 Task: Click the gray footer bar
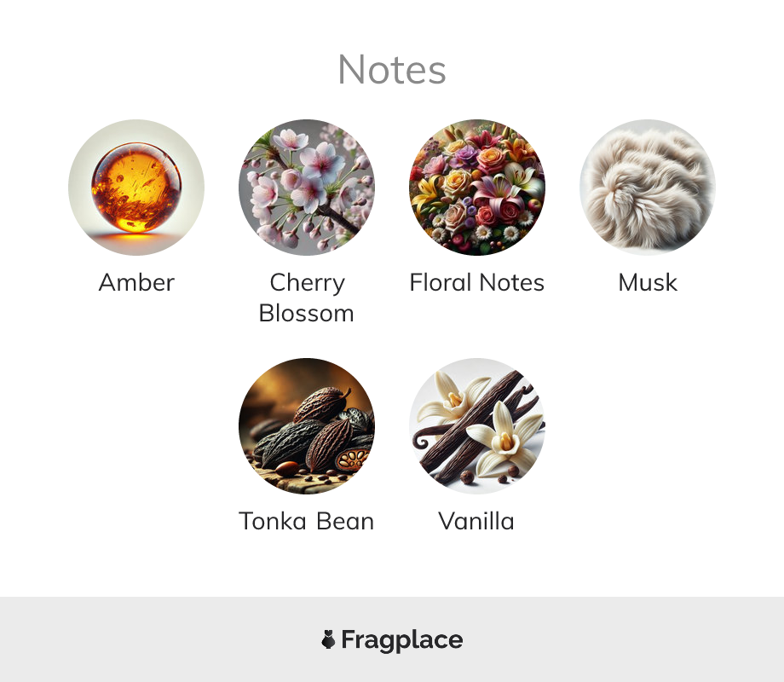(x=392, y=639)
